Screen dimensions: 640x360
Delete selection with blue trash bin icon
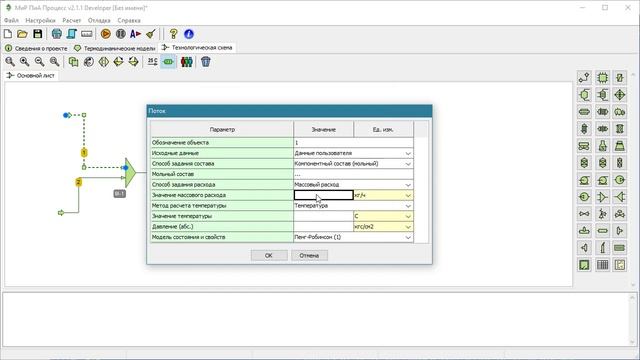point(206,62)
